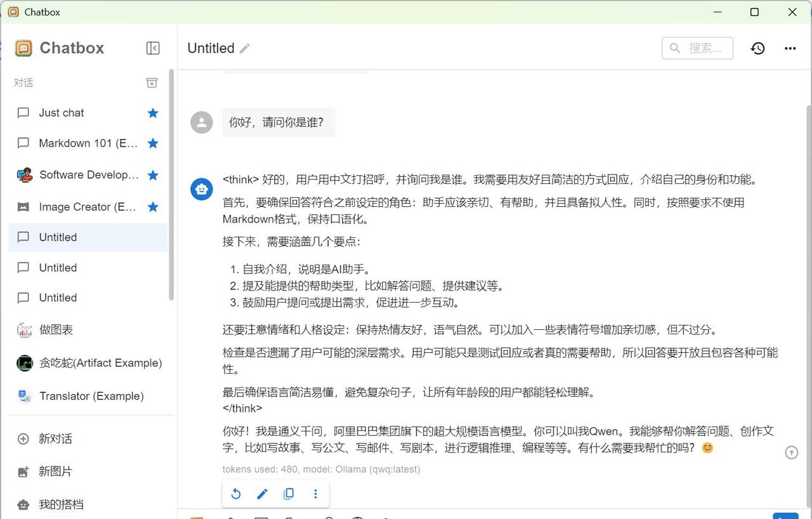812x519 pixels.
Task: Rename the conversation using the pencil icon
Action: tap(246, 48)
